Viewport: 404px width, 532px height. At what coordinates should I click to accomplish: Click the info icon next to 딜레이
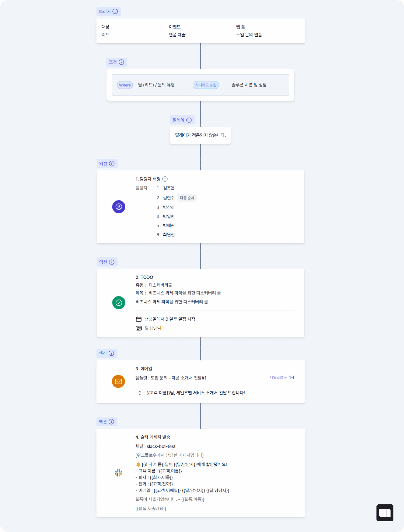[x=189, y=120]
